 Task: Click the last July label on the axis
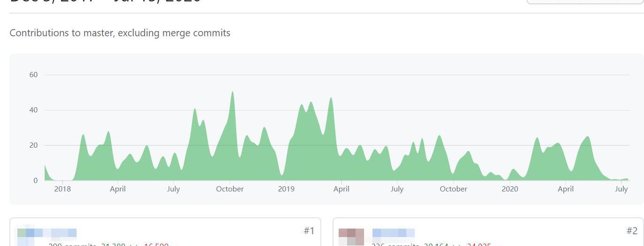621,189
